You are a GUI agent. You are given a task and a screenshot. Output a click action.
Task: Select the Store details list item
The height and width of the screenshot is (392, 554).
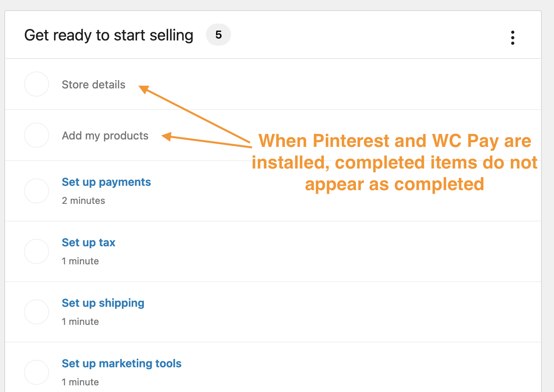click(x=94, y=84)
